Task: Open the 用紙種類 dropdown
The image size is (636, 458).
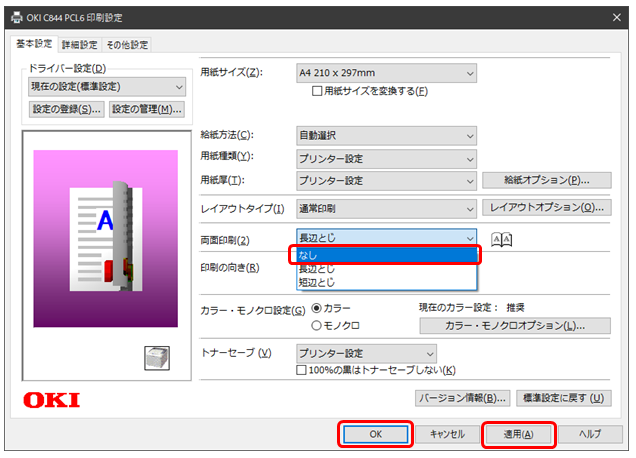Action: click(386, 159)
